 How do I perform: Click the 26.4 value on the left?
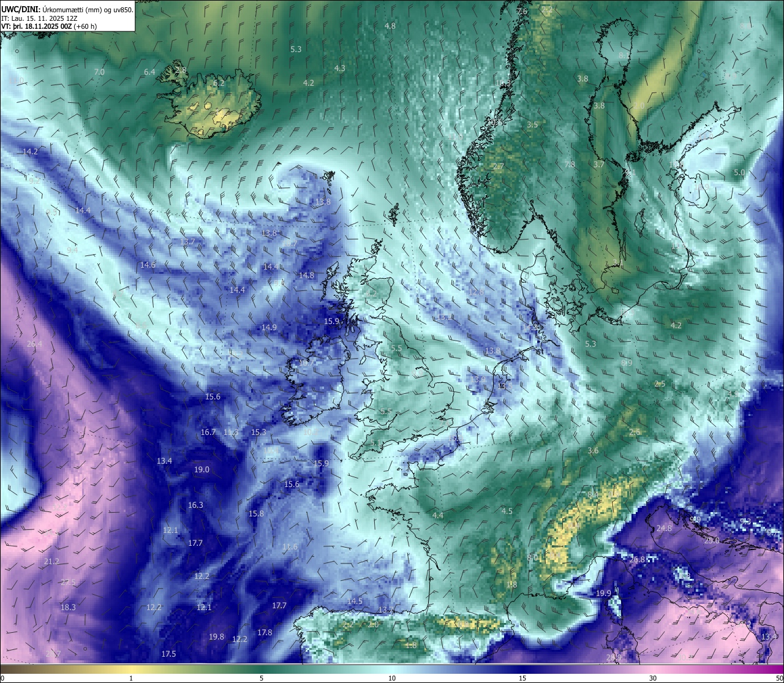click(x=35, y=344)
